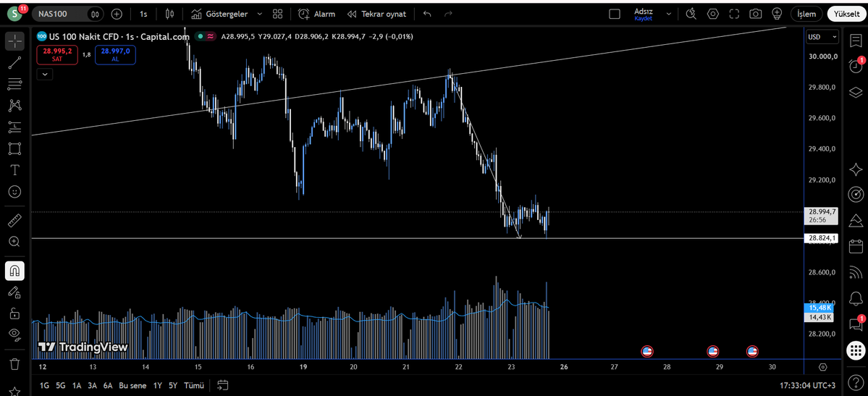Click the SAT sell button 28.995,2
The image size is (868, 396).
click(58, 54)
